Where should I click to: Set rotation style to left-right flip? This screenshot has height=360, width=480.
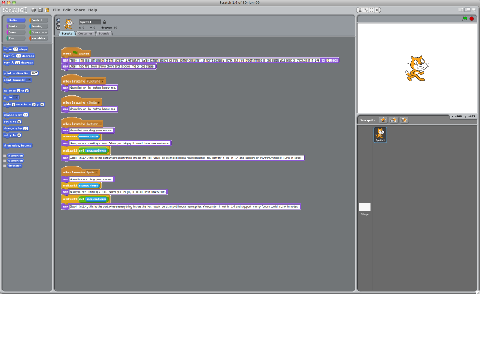(59, 24)
